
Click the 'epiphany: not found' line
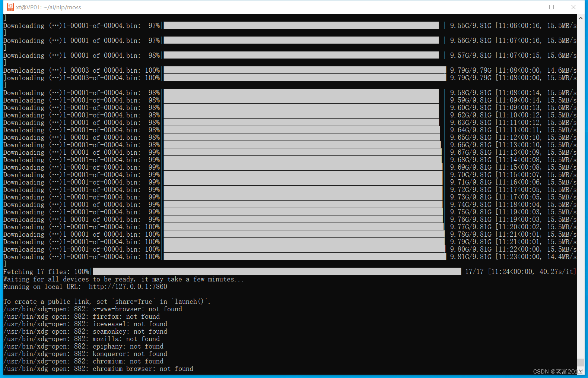point(83,346)
